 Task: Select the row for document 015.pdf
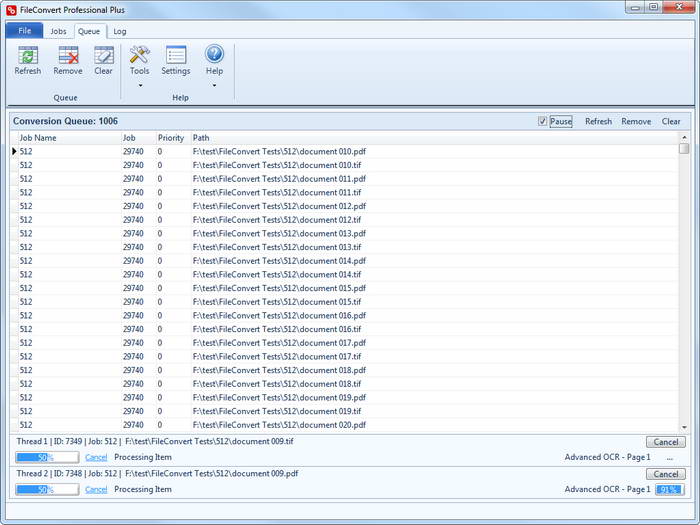tap(344, 288)
